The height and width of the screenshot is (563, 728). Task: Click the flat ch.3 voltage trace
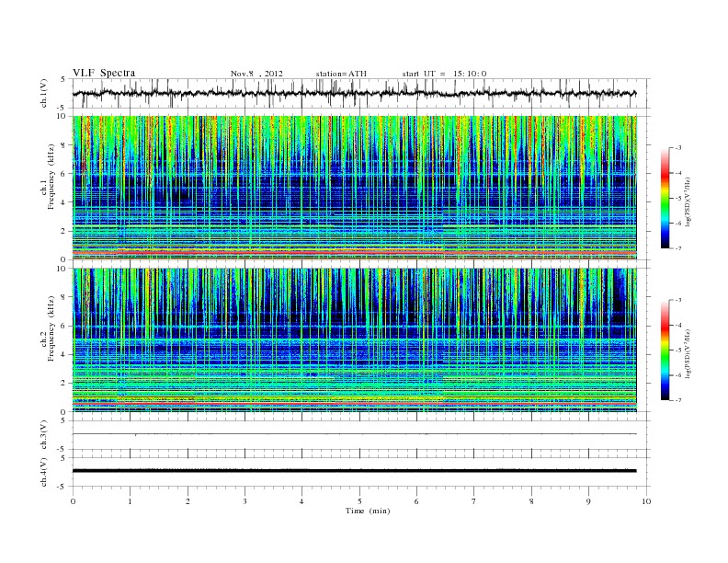coord(354,434)
